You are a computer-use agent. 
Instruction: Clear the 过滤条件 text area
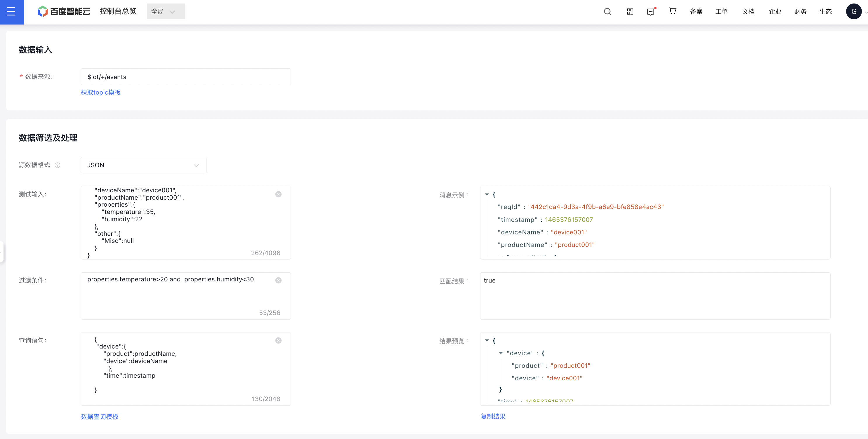[x=278, y=281]
